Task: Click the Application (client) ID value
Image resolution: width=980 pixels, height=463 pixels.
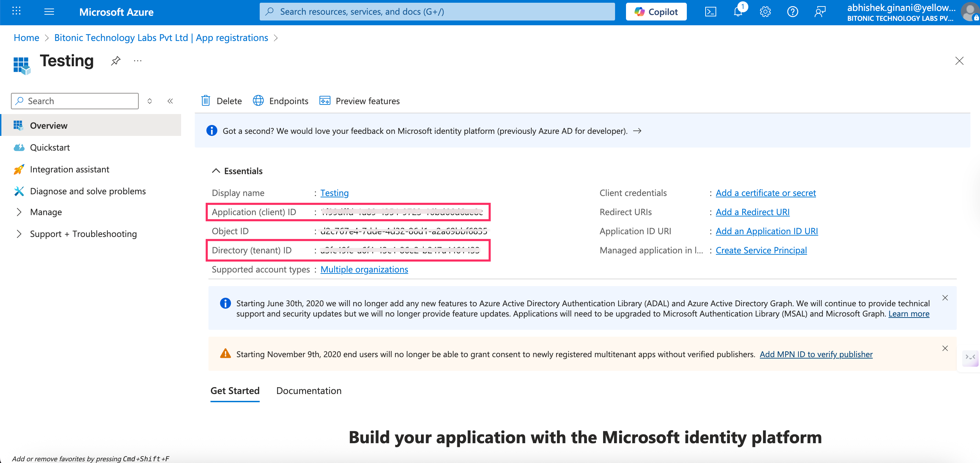Action: [x=403, y=212]
